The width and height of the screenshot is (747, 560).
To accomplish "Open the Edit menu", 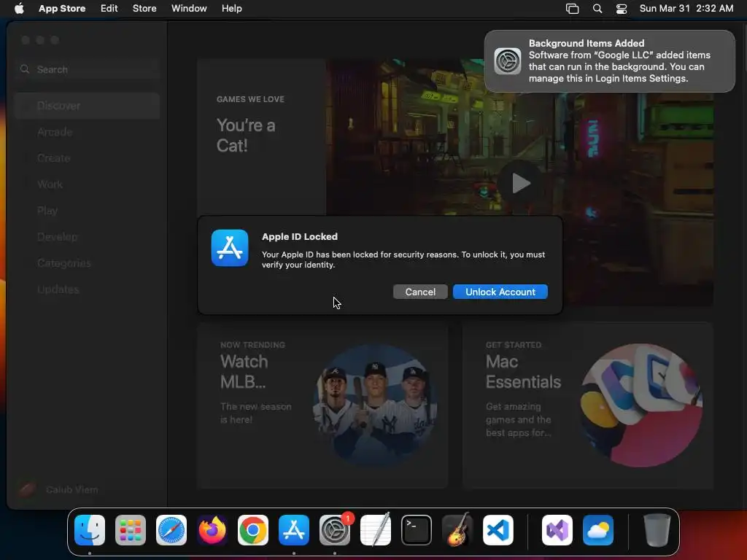I will click(x=109, y=8).
